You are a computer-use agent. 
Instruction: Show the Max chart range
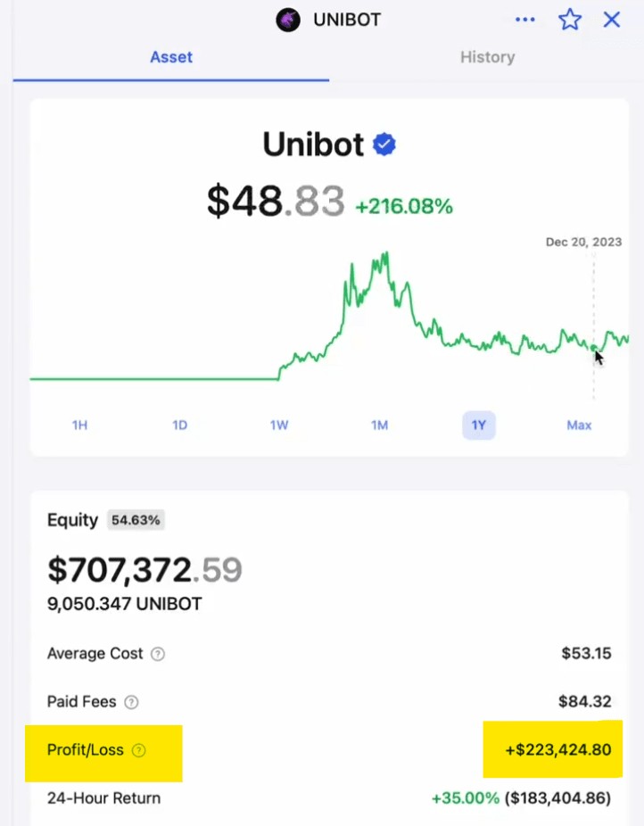pyautogui.click(x=579, y=425)
